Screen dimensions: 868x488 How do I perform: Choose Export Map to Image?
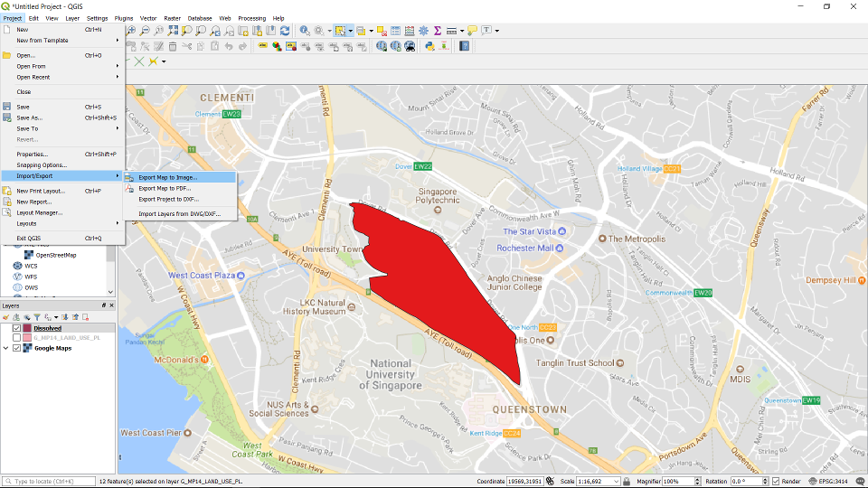[167, 177]
